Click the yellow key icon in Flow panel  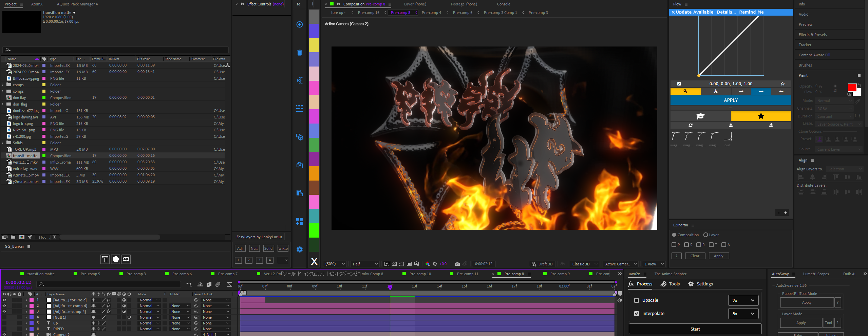[685, 91]
